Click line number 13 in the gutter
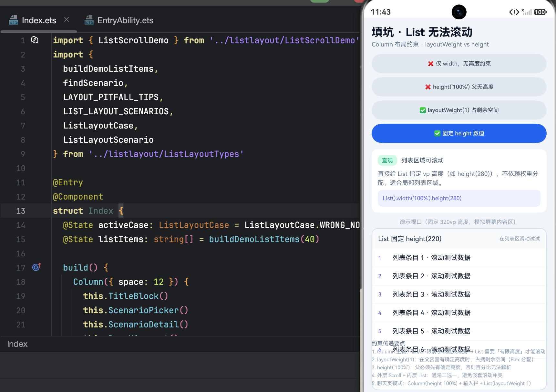Viewport: 556px width, 392px height. coord(21,211)
